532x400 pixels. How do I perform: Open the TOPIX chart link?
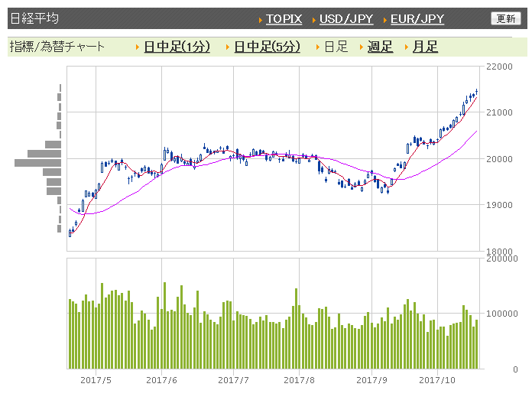284,19
